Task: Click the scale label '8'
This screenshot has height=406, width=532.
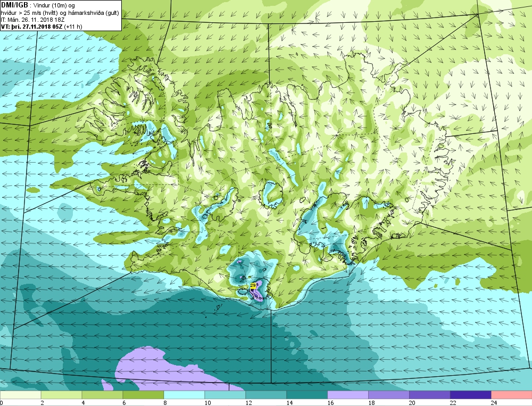Action: pos(165,403)
